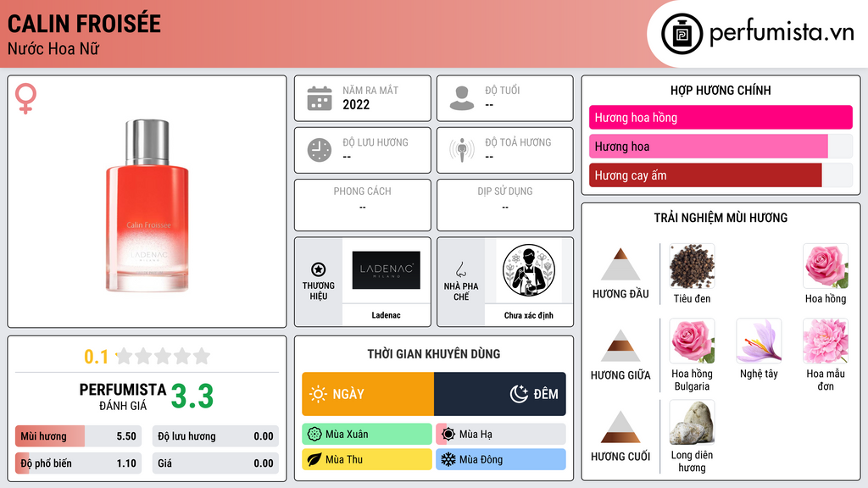Open the Tiêu đen note thumbnail
The image size is (868, 488).
point(692,266)
